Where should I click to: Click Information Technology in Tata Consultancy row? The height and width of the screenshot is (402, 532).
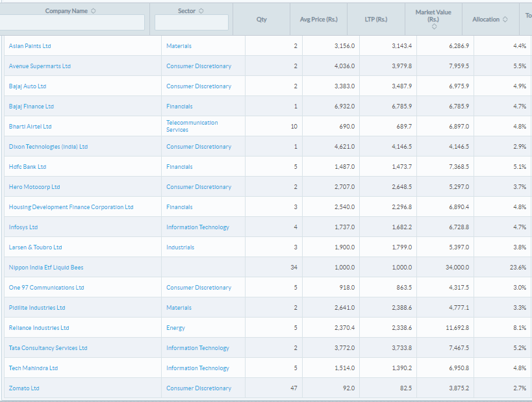click(x=198, y=347)
